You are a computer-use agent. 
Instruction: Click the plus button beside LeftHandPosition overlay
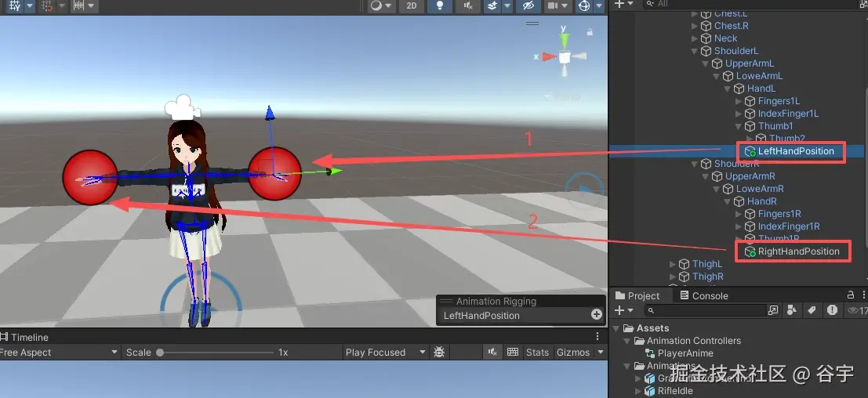597,314
